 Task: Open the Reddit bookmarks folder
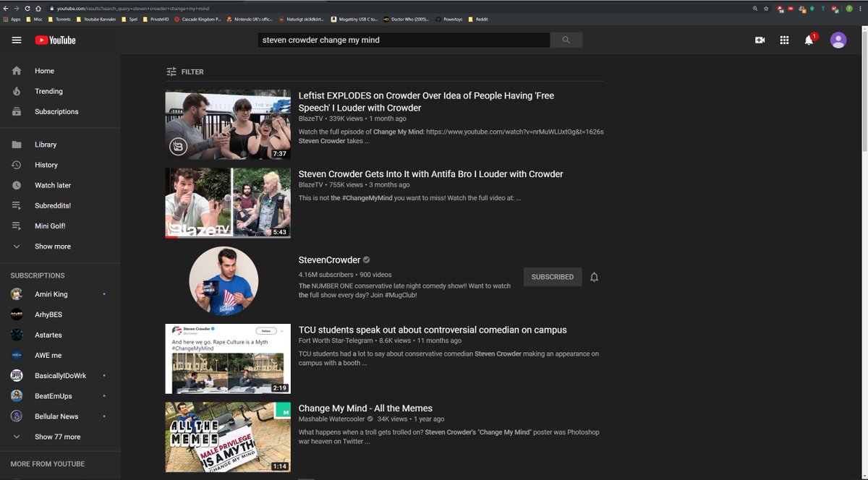[479, 19]
